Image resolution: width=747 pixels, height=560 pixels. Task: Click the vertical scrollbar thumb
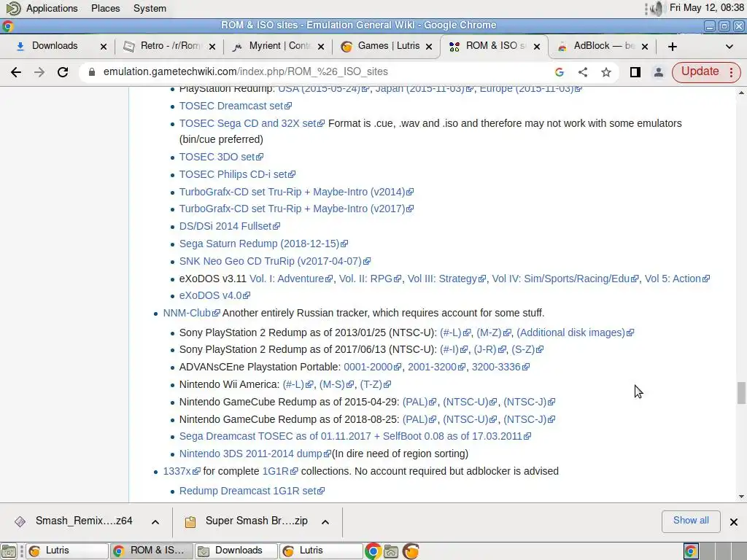point(741,393)
